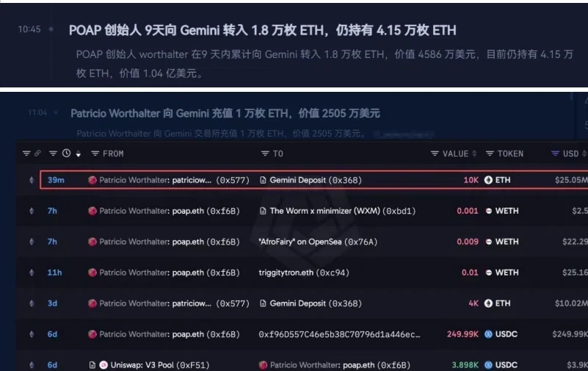This screenshot has height=371, width=588.
Task: Click the FROM column header label
Action: point(113,154)
